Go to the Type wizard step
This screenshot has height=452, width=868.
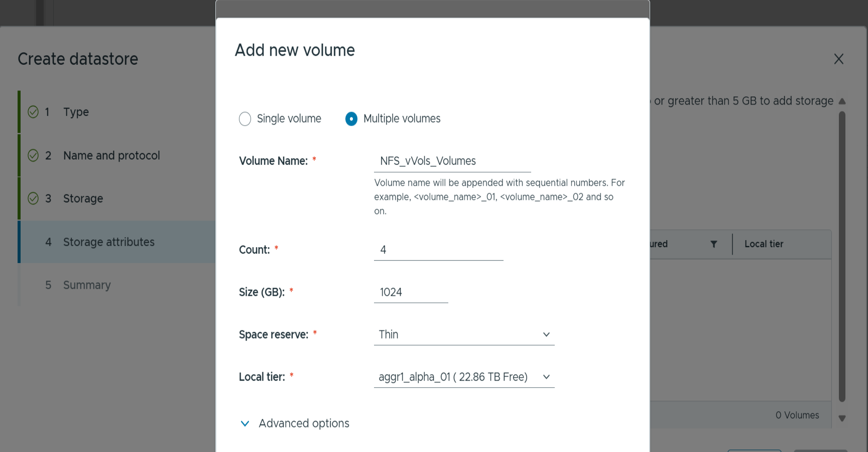(x=76, y=112)
